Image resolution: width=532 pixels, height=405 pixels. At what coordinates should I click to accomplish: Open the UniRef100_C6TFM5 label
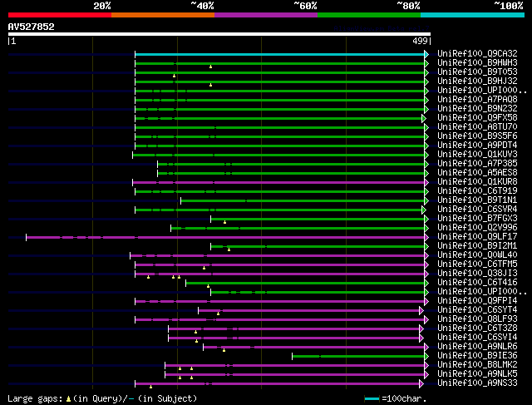click(477, 264)
